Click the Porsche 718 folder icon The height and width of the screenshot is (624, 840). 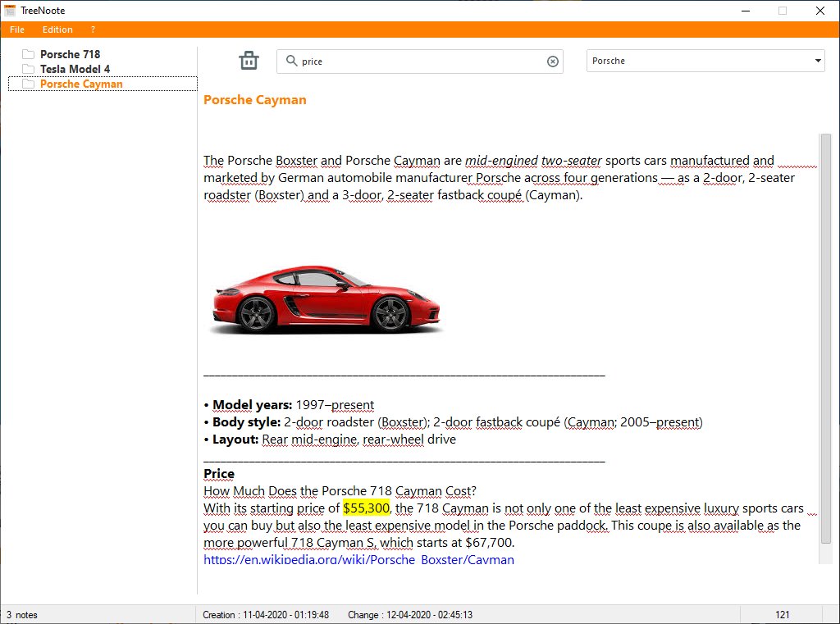(x=29, y=54)
